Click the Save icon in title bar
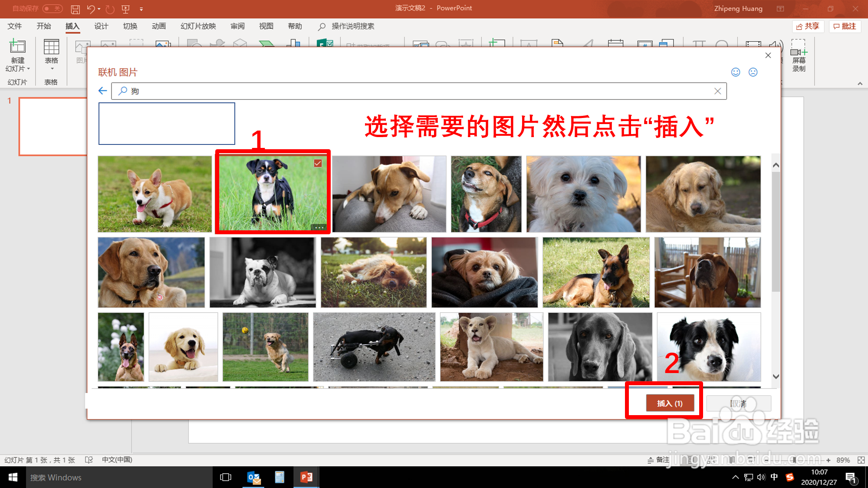The height and width of the screenshot is (488, 868). [x=75, y=9]
